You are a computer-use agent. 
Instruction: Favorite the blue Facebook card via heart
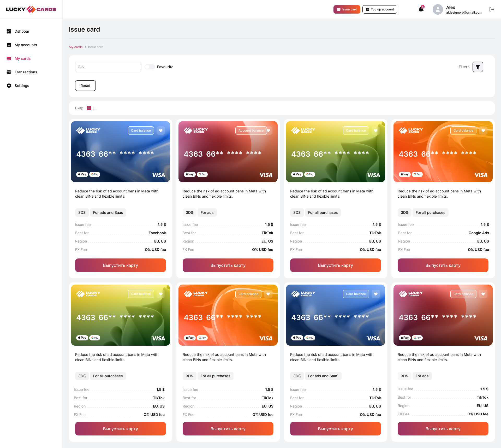[161, 131]
